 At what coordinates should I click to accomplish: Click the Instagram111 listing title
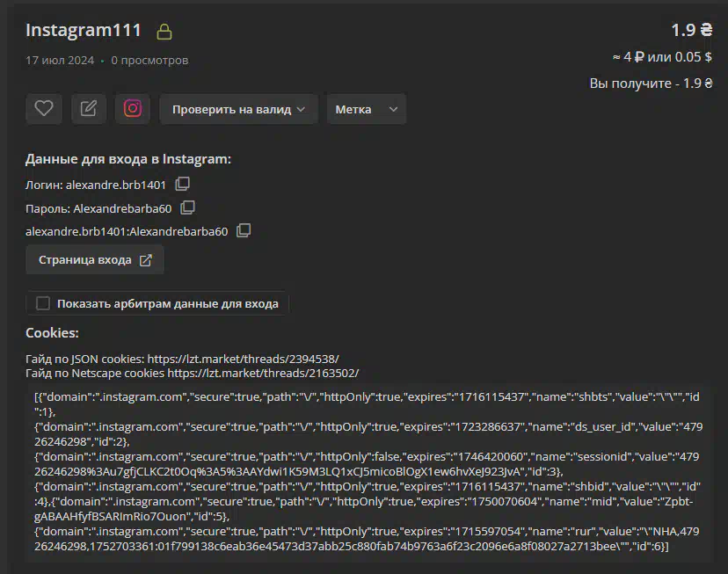pos(84,30)
